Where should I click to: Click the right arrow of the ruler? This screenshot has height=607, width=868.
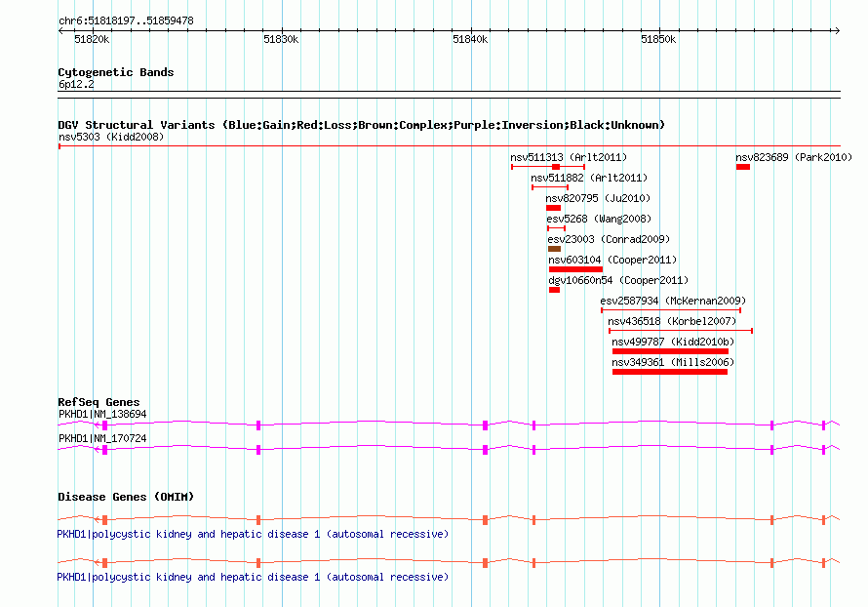point(837,31)
